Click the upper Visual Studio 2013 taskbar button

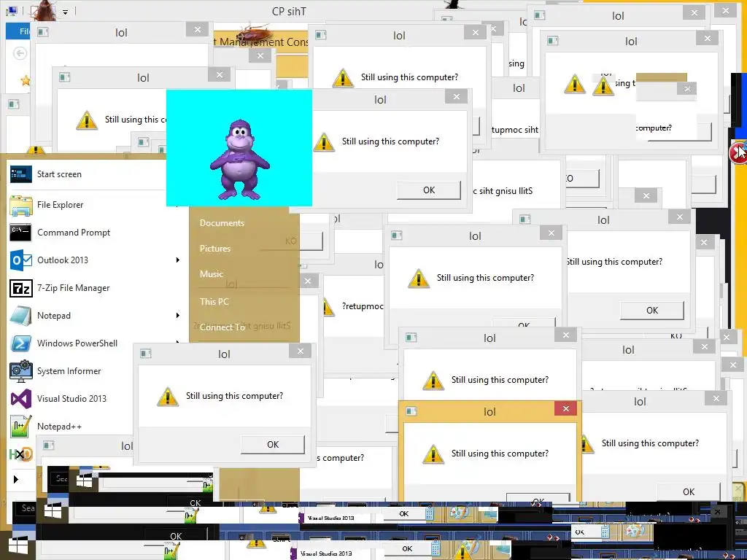point(330,518)
